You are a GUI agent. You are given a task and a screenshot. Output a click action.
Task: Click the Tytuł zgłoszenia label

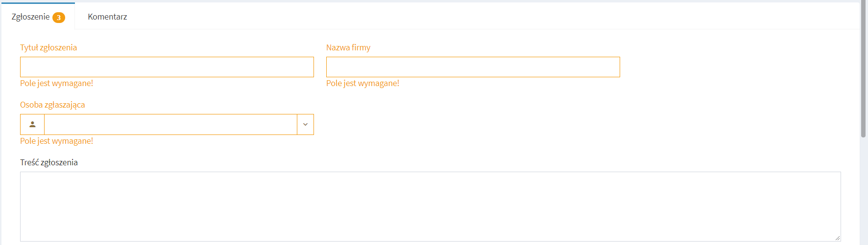(x=48, y=47)
